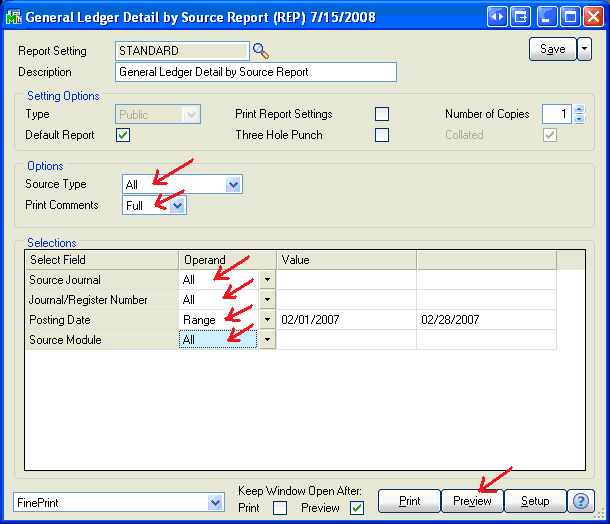Screen dimensions: 610x524
Task: Open Journal/Register Number operand dropdown
Action: coord(267,300)
